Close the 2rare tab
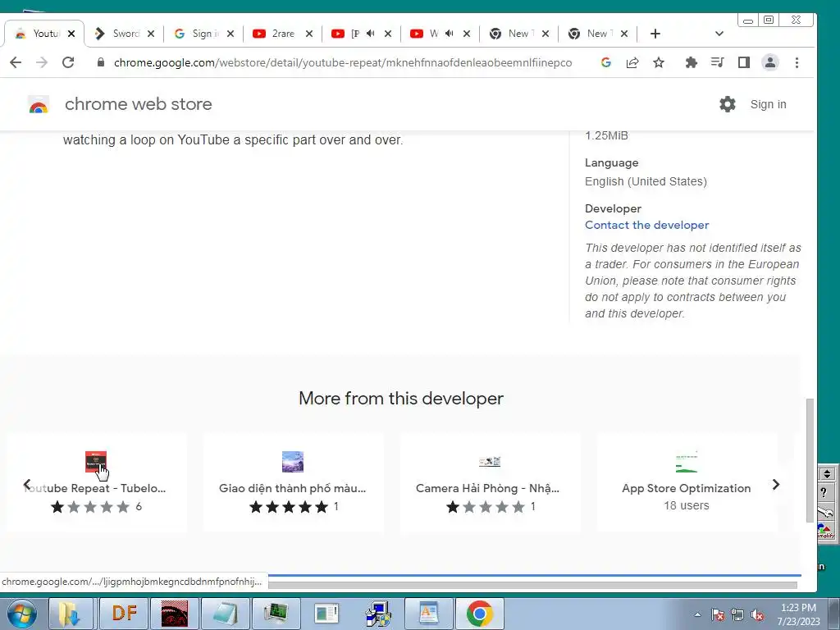This screenshot has width=840, height=630. (309, 34)
